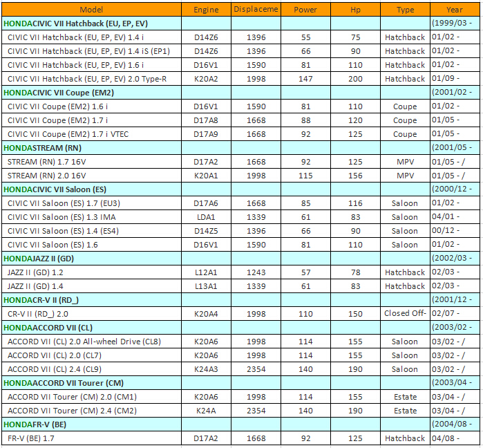Screen dimensions: 483x448
Task: Select CIVIC VII Saloon (ES) 1.3 IMA cell
Action: 91,217
